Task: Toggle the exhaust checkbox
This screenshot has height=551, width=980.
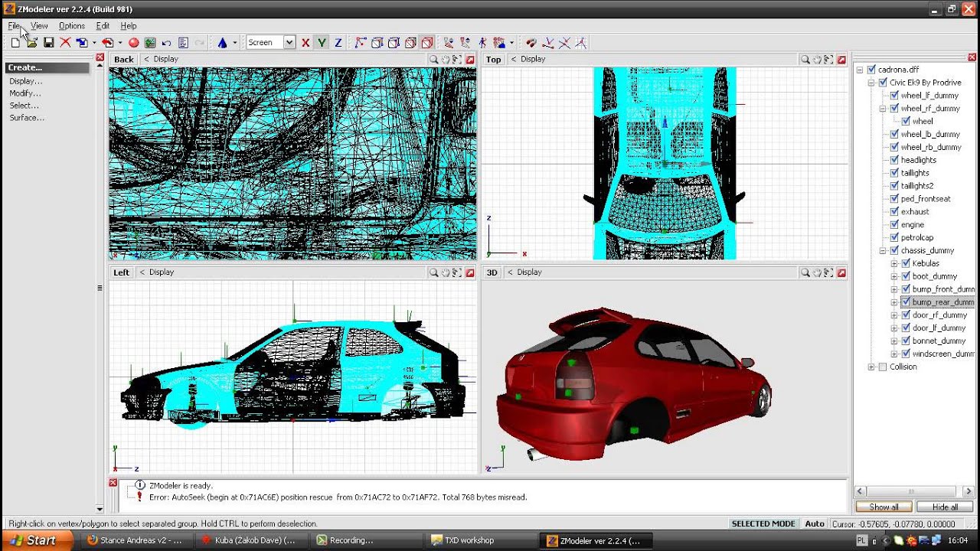Action: [x=894, y=212]
